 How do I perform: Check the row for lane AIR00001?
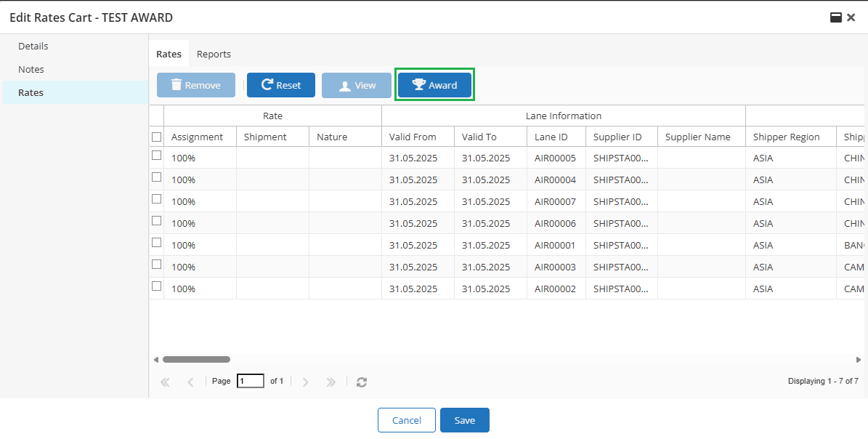pyautogui.click(x=157, y=243)
